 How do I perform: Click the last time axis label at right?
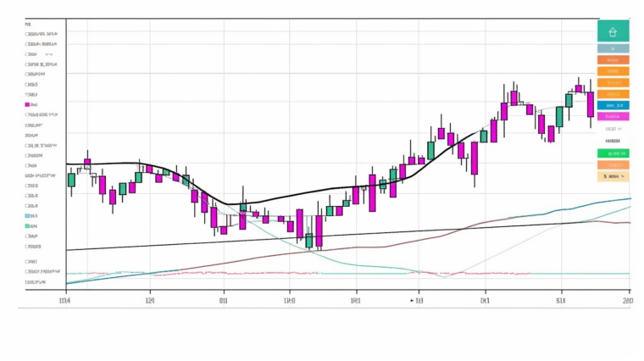coord(626,301)
